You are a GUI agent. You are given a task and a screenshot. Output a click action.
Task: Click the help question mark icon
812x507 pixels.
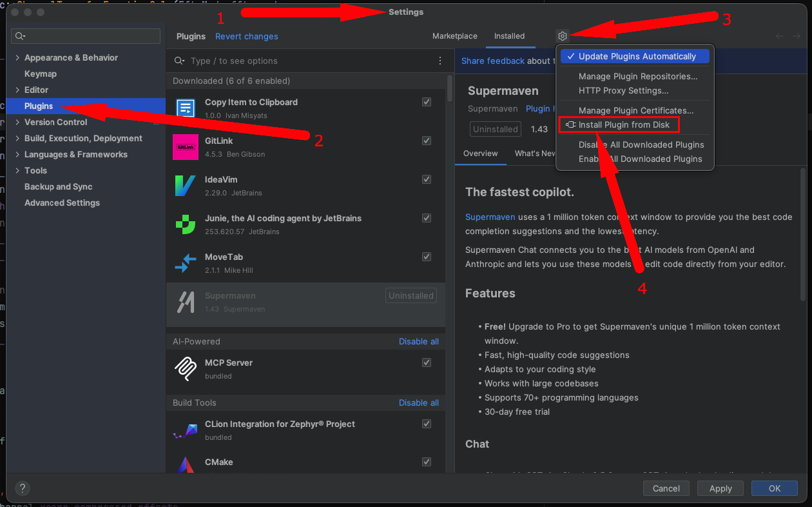tap(22, 488)
